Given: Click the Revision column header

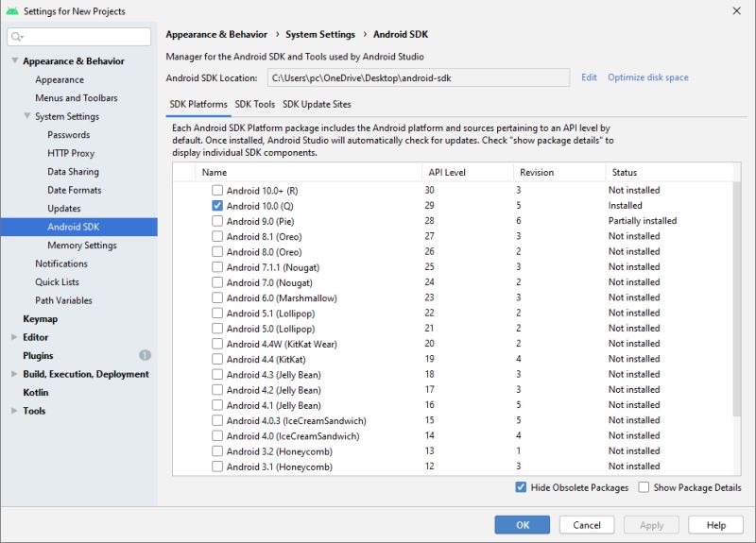Looking at the screenshot, I should coord(559,172).
